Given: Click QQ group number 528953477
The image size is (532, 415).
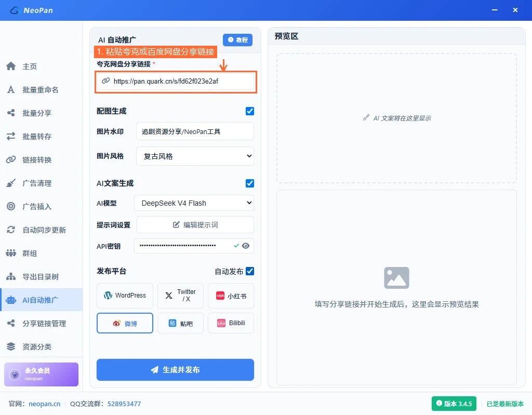Looking at the screenshot, I should tap(124, 404).
